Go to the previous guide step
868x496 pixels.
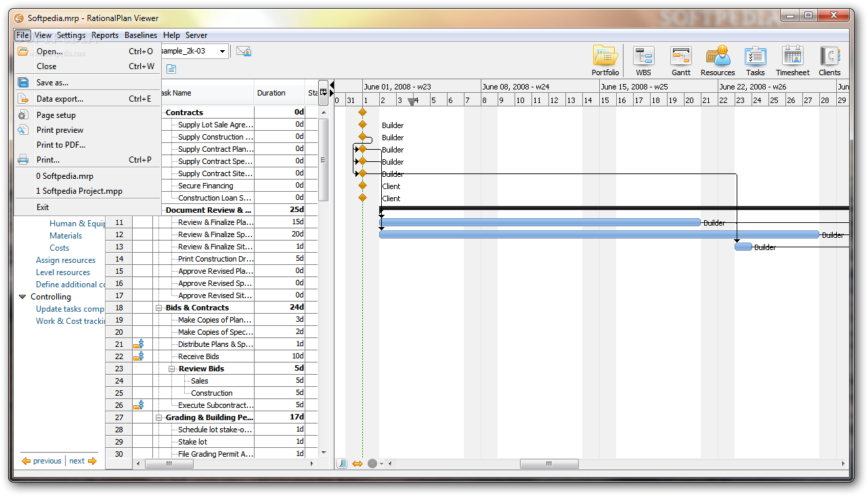(41, 461)
